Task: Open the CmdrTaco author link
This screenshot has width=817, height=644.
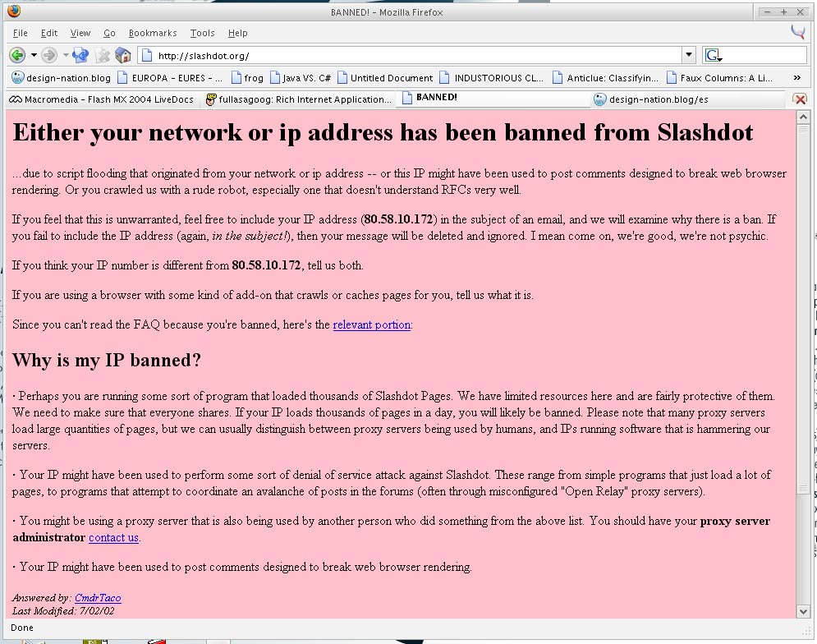Action: point(98,598)
